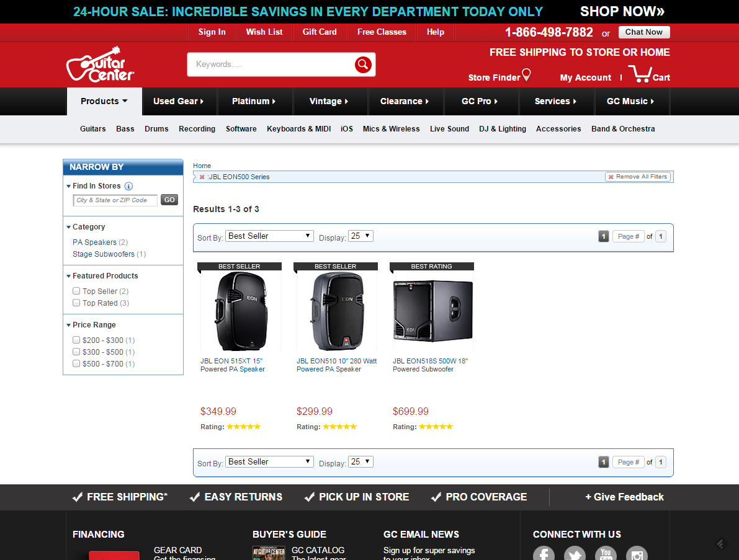Open the PA Speakers category

(94, 242)
